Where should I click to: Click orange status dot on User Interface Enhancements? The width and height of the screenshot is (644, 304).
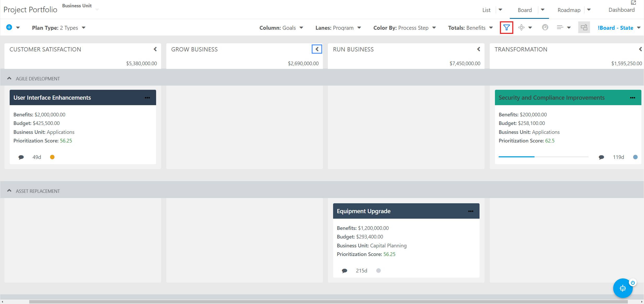(x=52, y=157)
